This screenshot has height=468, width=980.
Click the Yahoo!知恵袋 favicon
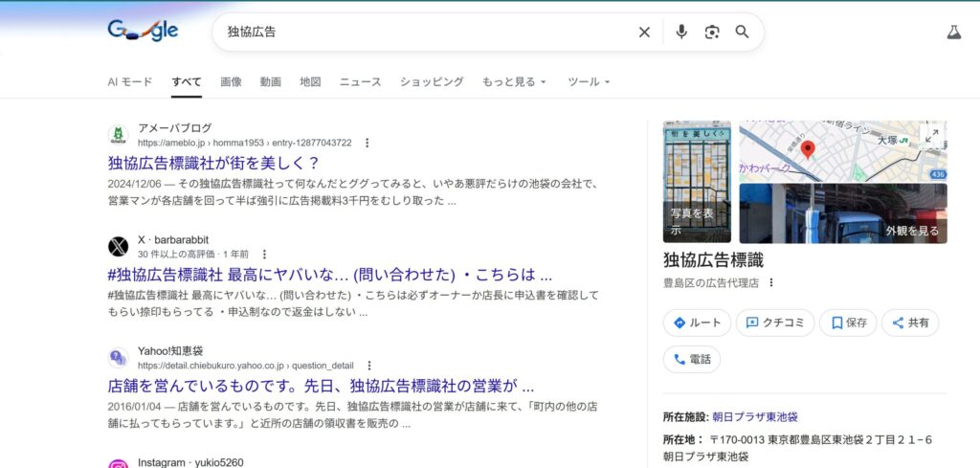click(118, 357)
